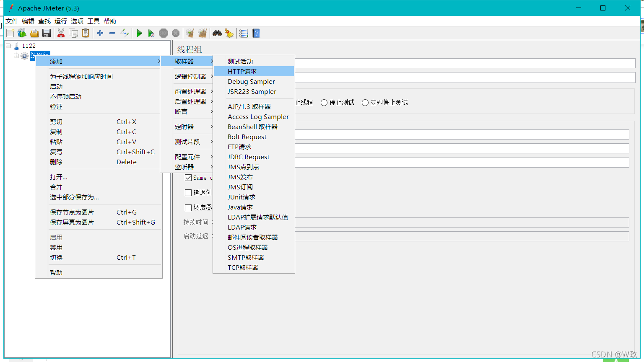Click the Function Helper list icon
The image size is (644, 362).
244,33
